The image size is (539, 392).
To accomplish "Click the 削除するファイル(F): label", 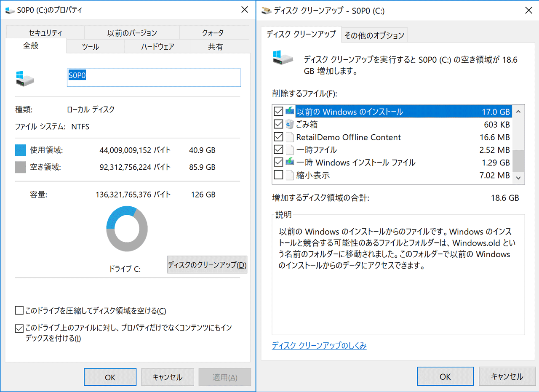I will click(305, 93).
